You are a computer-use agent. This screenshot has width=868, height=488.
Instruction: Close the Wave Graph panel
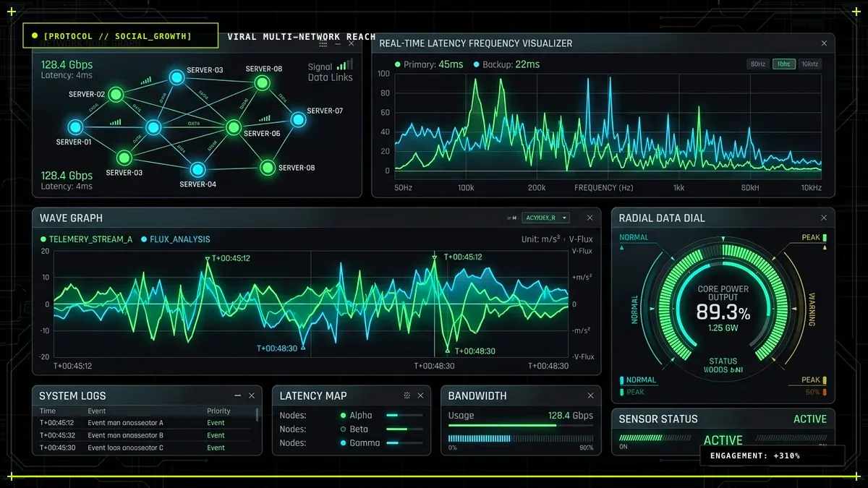tap(590, 218)
